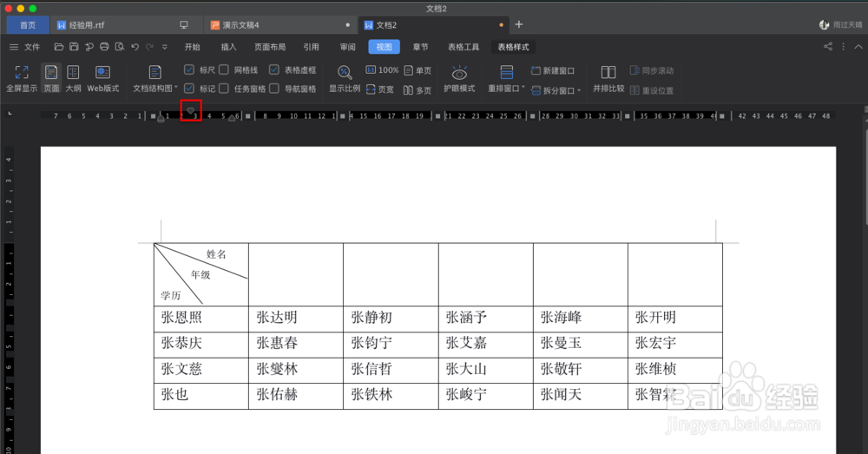
Task: Open the 表格工具 ribbon tab
Action: [x=464, y=47]
